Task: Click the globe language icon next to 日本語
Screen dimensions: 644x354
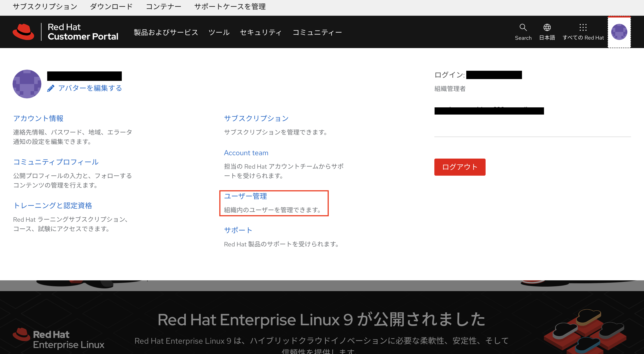Action: (x=547, y=27)
